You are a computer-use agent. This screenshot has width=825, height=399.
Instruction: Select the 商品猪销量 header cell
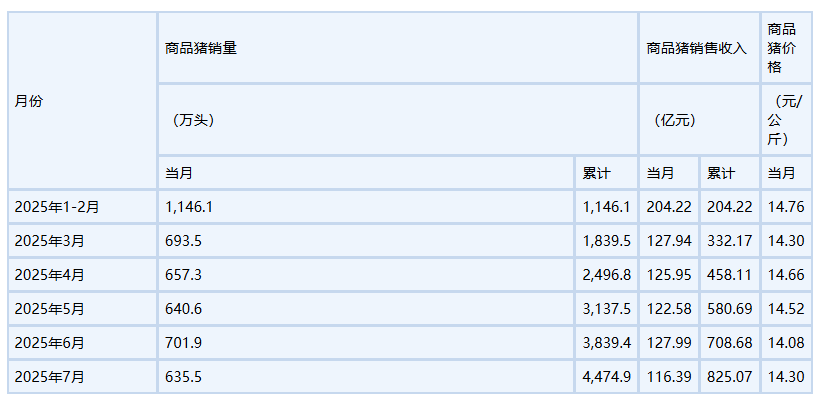tap(398, 48)
